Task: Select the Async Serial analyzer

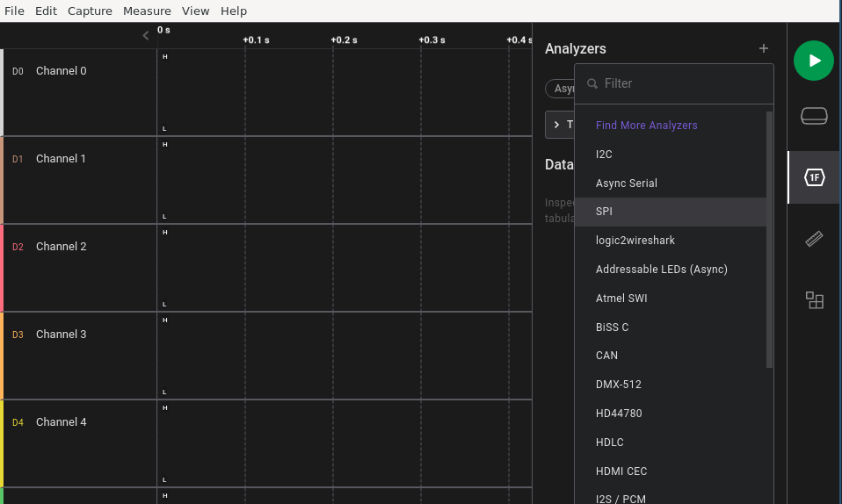Action: coord(626,184)
